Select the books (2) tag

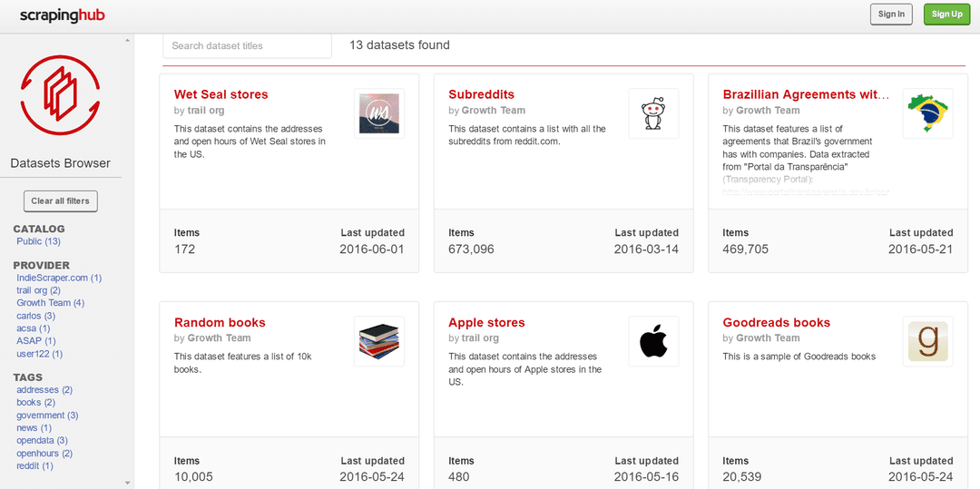coord(35,402)
